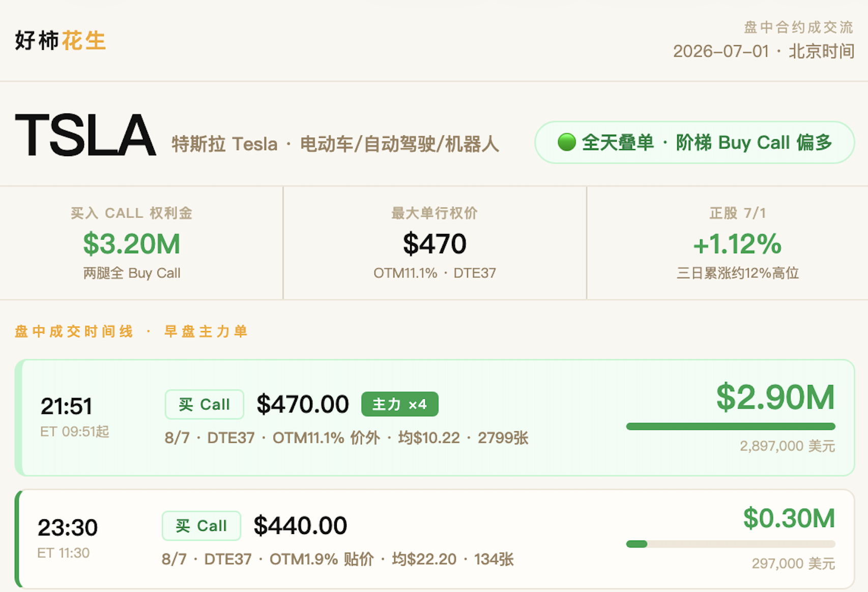Viewport: 868px width, 592px height.
Task: Click the ET 11:30 time note
Action: [64, 553]
